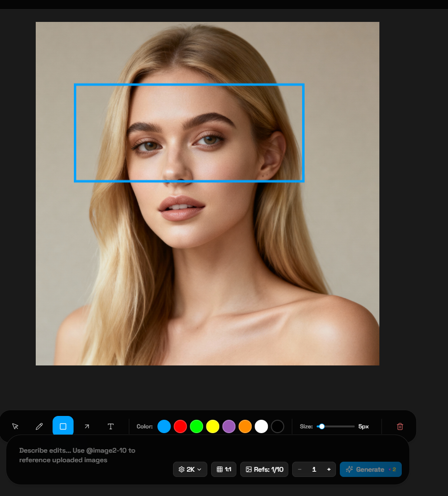Open the settings gear on resolution control
The width and height of the screenshot is (448, 496).
(181, 469)
